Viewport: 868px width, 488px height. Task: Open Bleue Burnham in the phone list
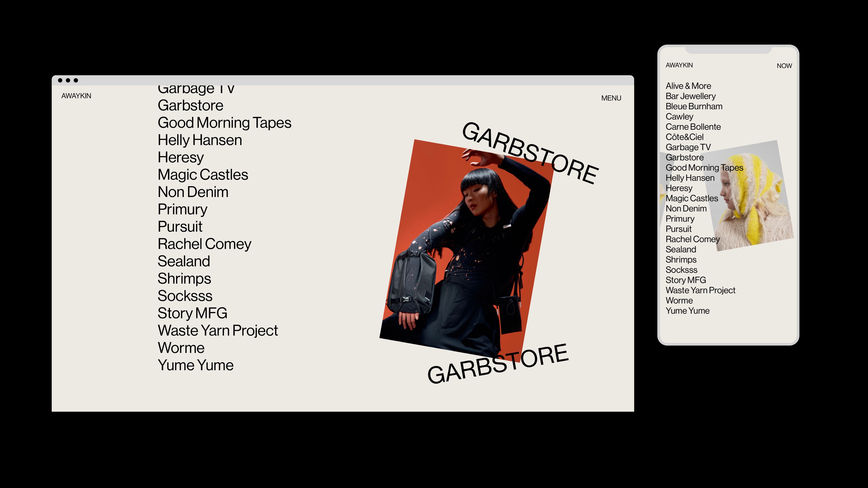coord(694,106)
